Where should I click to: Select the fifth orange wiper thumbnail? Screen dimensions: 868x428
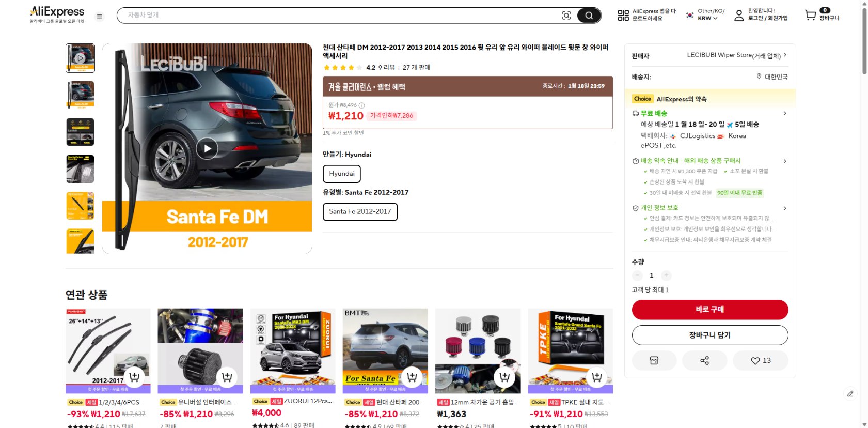tap(80, 206)
